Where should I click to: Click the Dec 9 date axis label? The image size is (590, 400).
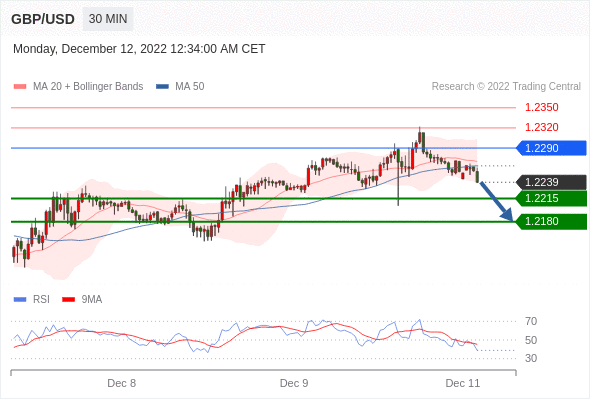click(294, 383)
